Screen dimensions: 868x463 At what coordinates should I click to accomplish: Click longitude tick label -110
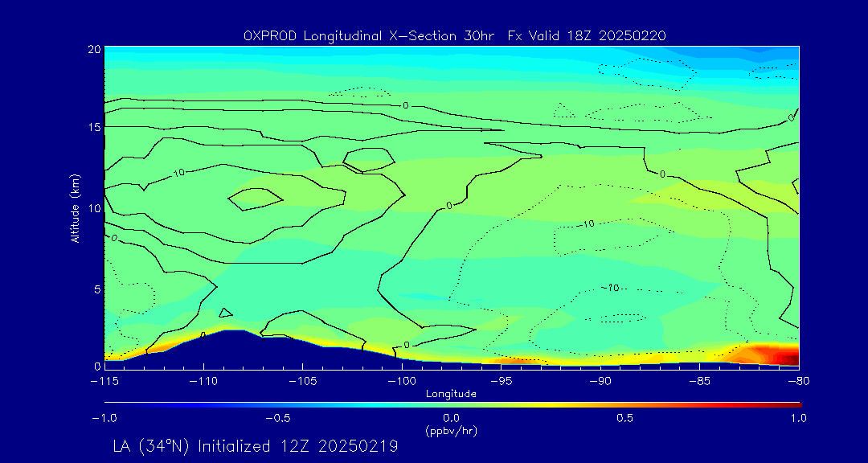203,382
